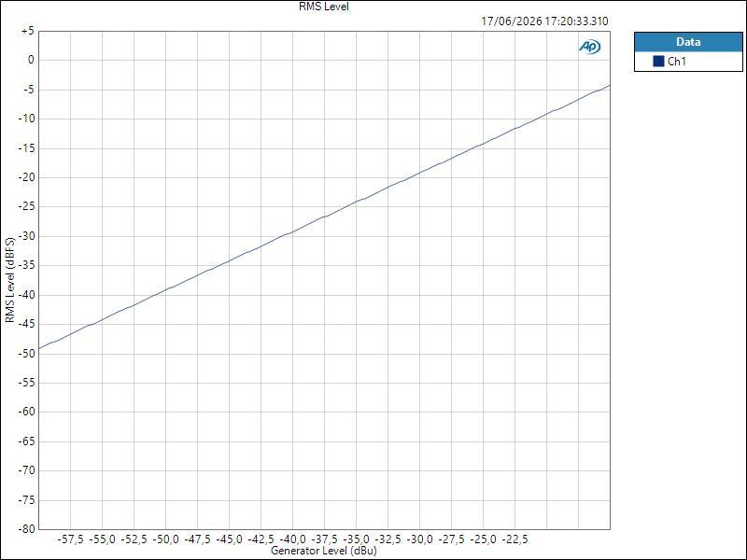747x560 pixels.
Task: Click the RMS Level (dBFS) axis title
Action: pos(9,280)
